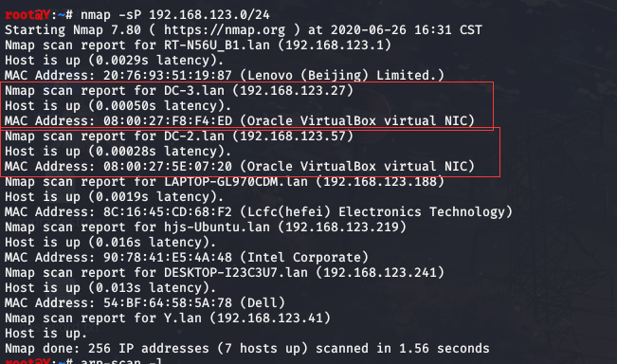
Task: Click the Intel Corporate vendor text
Action: [304, 257]
